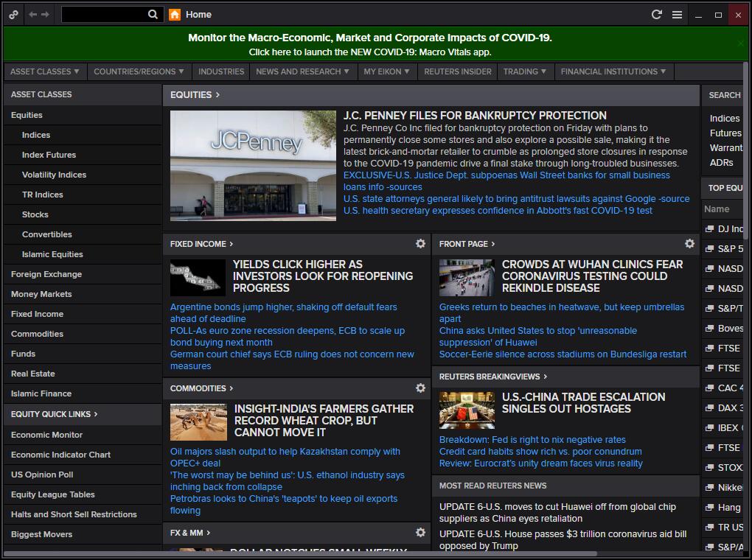
Task: Open Greeks return to beaches story
Action: (x=562, y=313)
